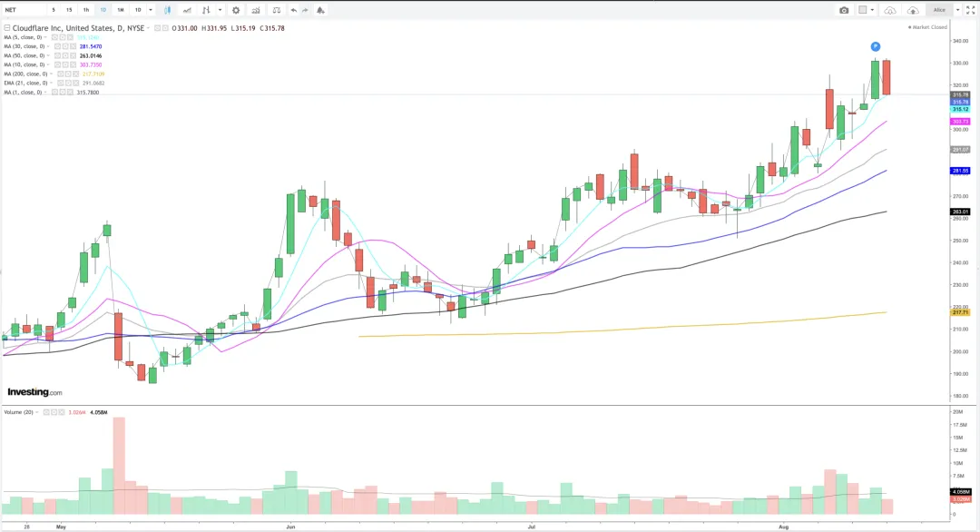Click the Investing.com logo link
The image size is (980, 532).
point(35,392)
